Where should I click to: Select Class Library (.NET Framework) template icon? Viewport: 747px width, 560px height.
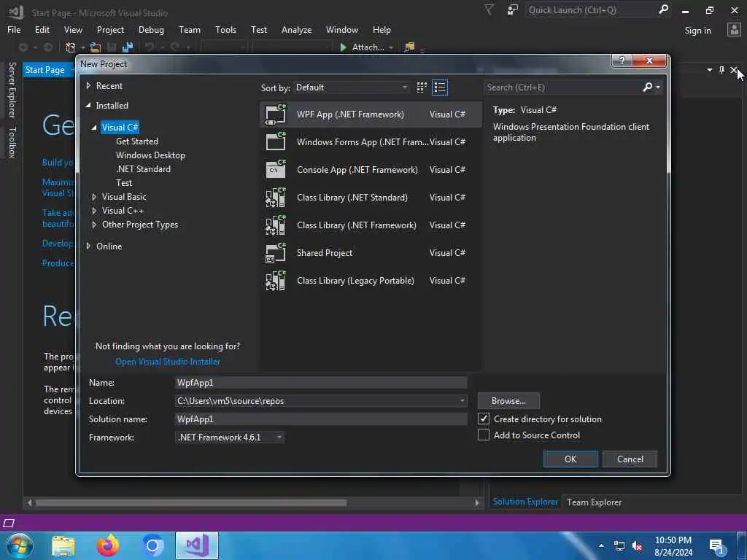point(275,225)
